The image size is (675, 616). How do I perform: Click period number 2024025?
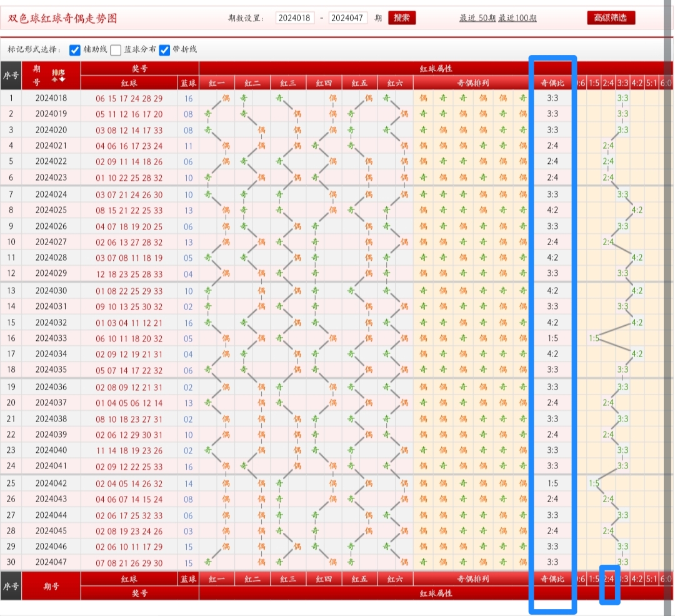coord(51,210)
